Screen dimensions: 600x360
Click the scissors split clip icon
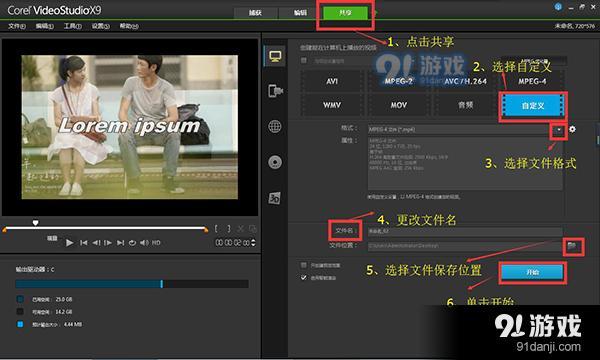tap(240, 229)
